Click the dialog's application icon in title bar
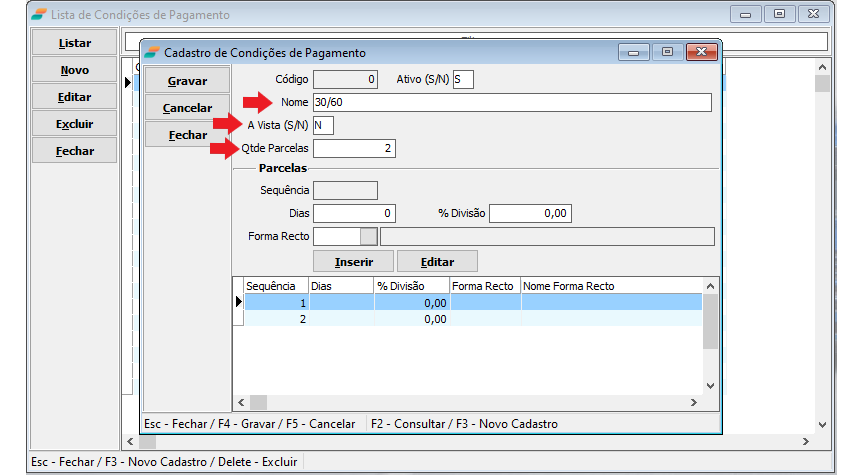This screenshot has width=862, height=475. (x=152, y=52)
